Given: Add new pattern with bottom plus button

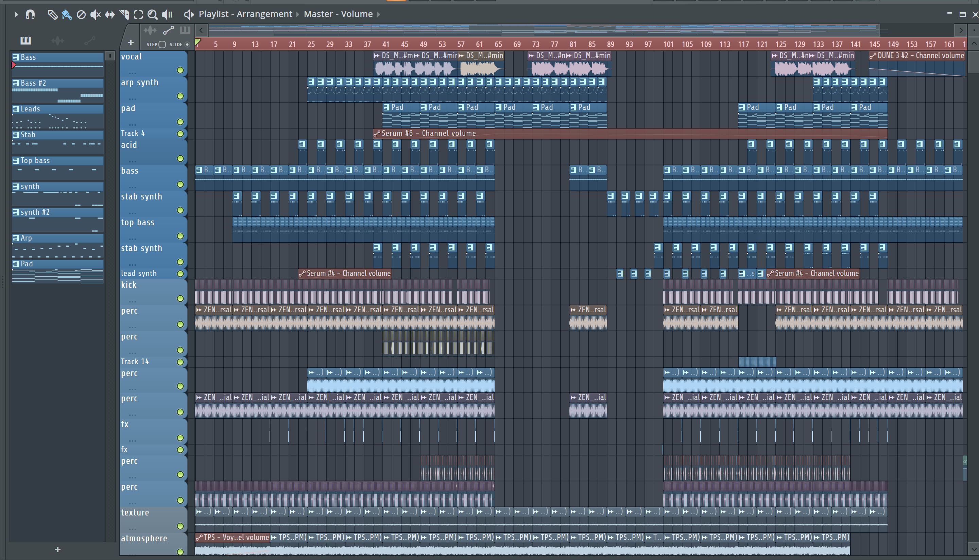Looking at the screenshot, I should click(58, 549).
